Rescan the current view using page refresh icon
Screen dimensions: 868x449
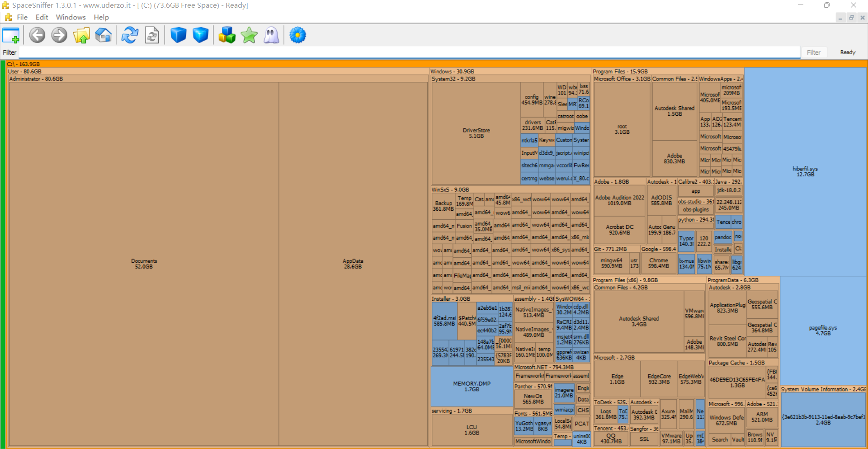(x=152, y=35)
